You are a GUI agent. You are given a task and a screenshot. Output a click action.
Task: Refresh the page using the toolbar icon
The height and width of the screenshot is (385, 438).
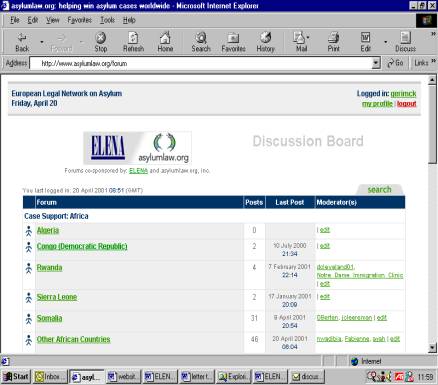[133, 42]
